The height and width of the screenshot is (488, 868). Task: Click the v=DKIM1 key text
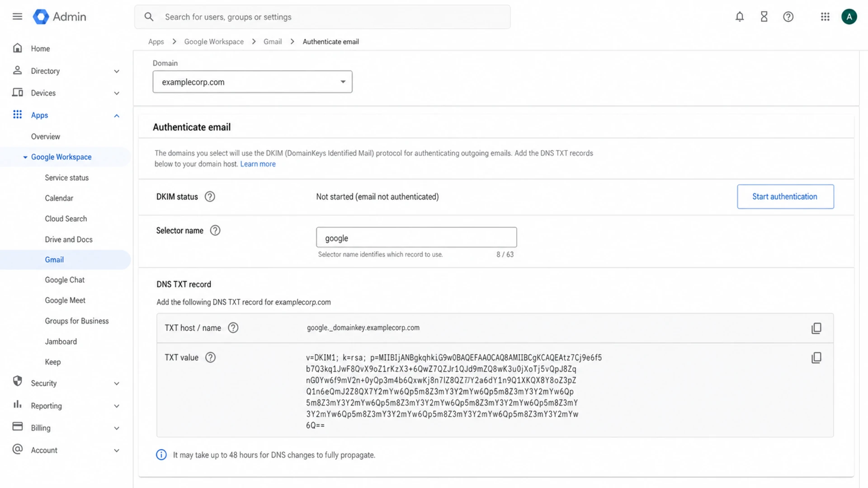(454, 391)
